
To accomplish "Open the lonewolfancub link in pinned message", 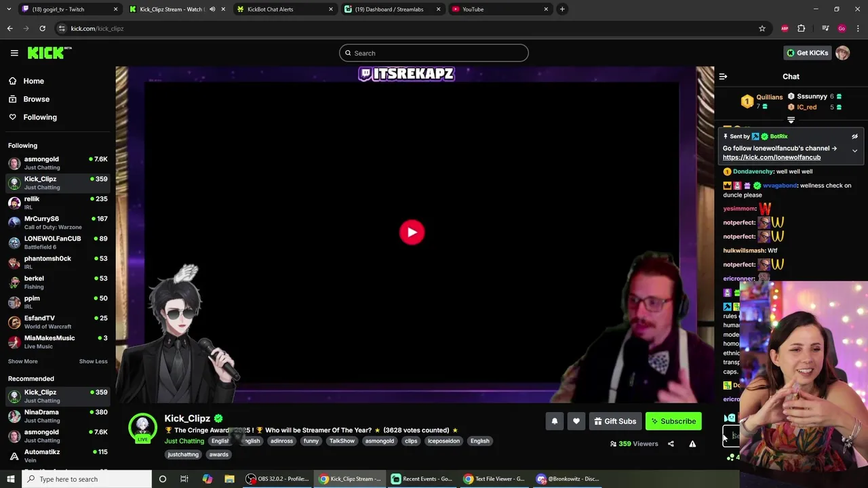I will (772, 157).
